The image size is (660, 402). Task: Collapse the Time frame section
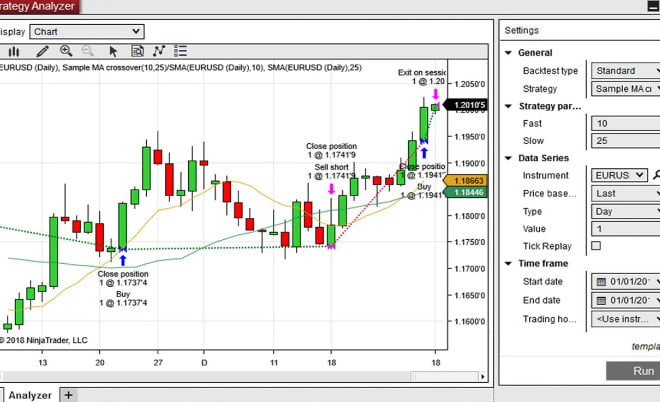pos(508,264)
